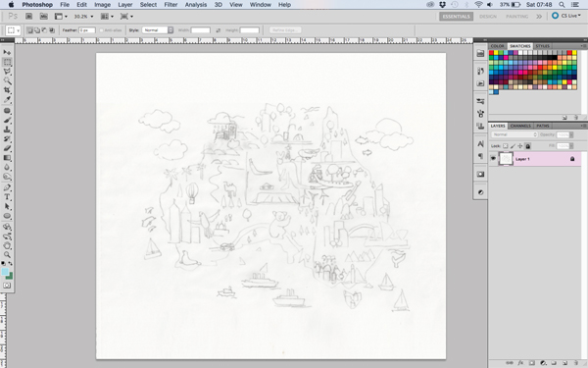Viewport: 588px width, 368px height.
Task: Open the tool preset picker
Action: click(13, 30)
